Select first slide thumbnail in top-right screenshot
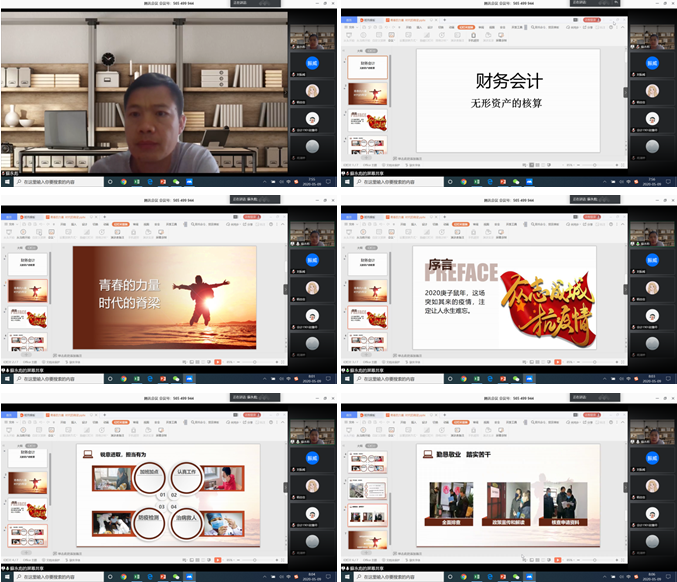This screenshot has height=582, width=677. (368, 69)
